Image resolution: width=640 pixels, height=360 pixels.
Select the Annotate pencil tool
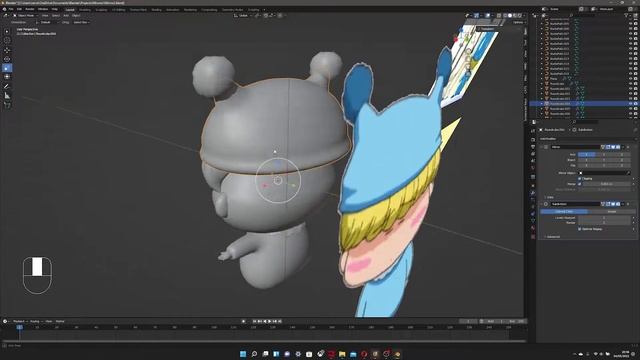coord(7,87)
